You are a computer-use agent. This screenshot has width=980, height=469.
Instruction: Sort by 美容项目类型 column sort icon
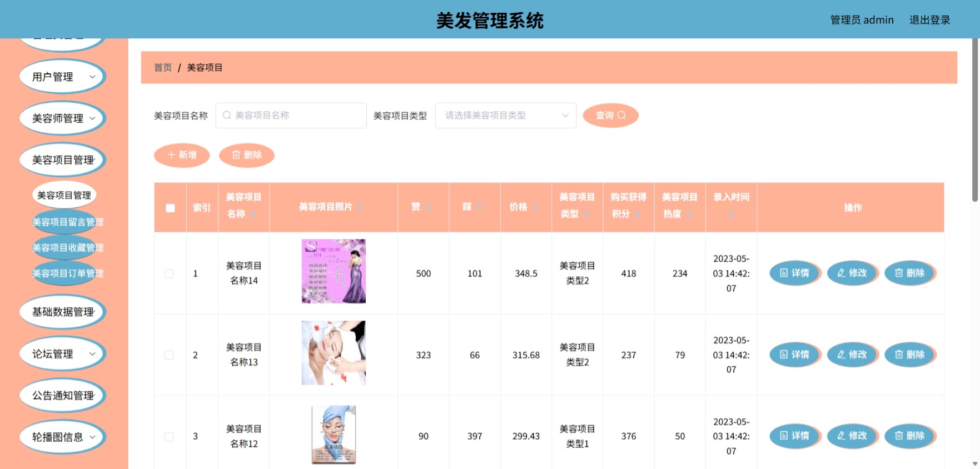click(x=586, y=214)
